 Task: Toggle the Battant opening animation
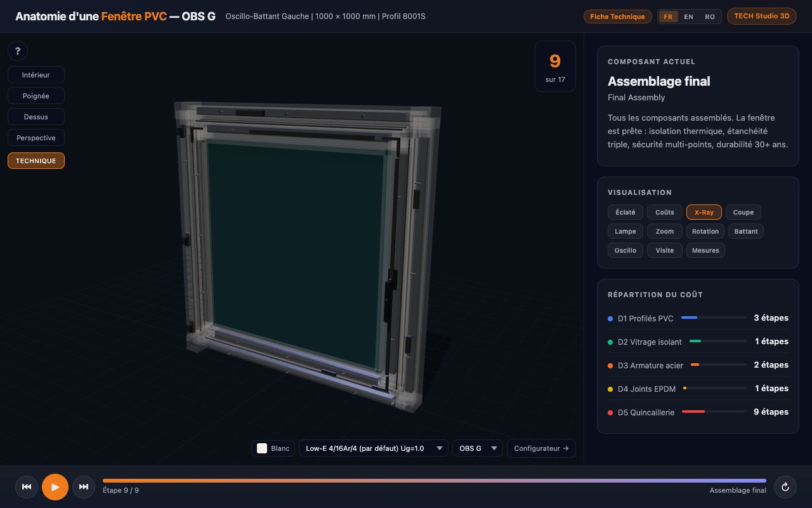[x=746, y=231]
